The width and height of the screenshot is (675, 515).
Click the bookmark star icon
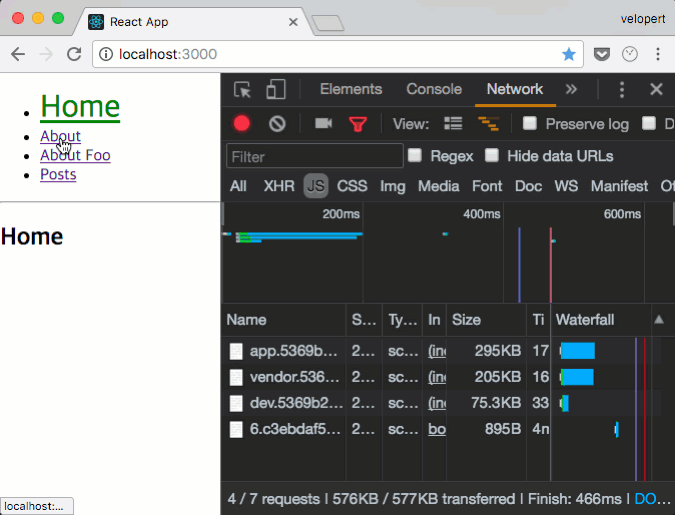569,54
